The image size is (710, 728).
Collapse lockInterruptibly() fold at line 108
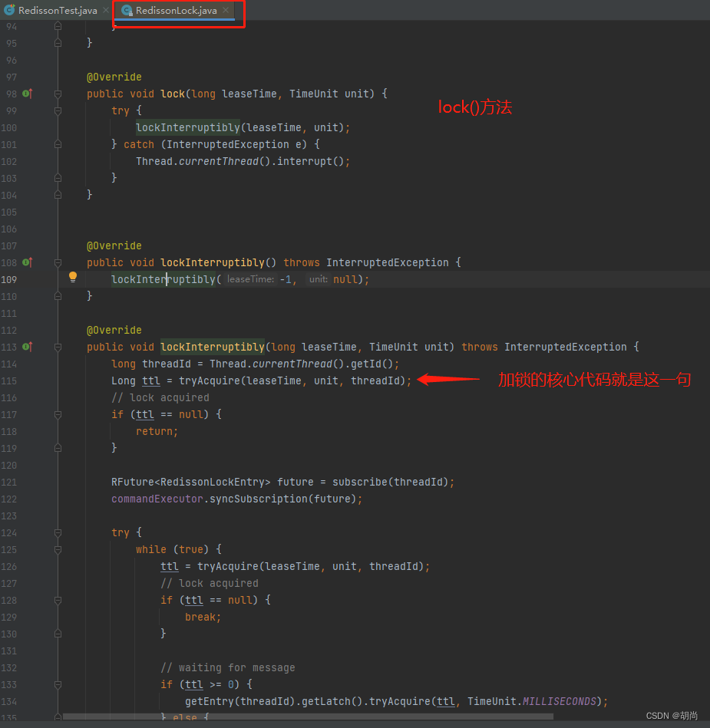coord(58,262)
